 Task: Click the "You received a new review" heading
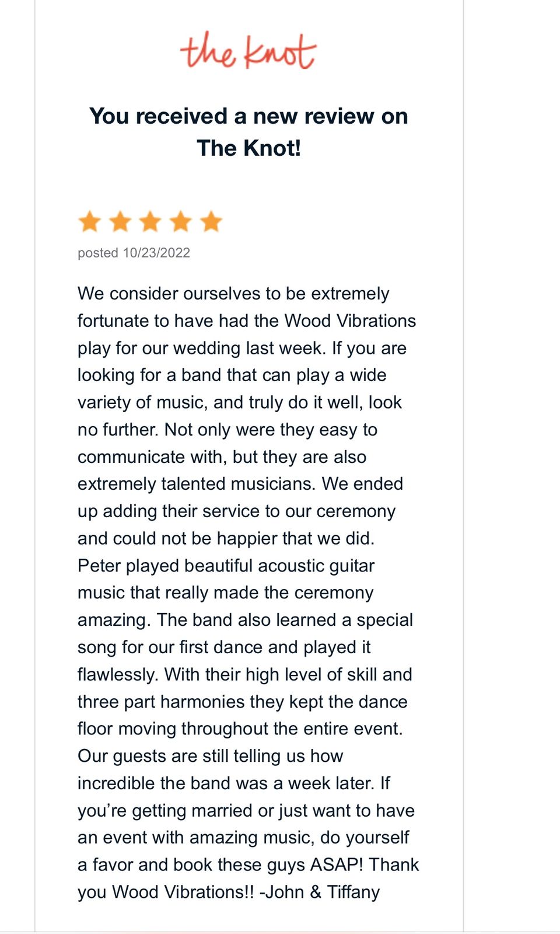[x=249, y=116]
